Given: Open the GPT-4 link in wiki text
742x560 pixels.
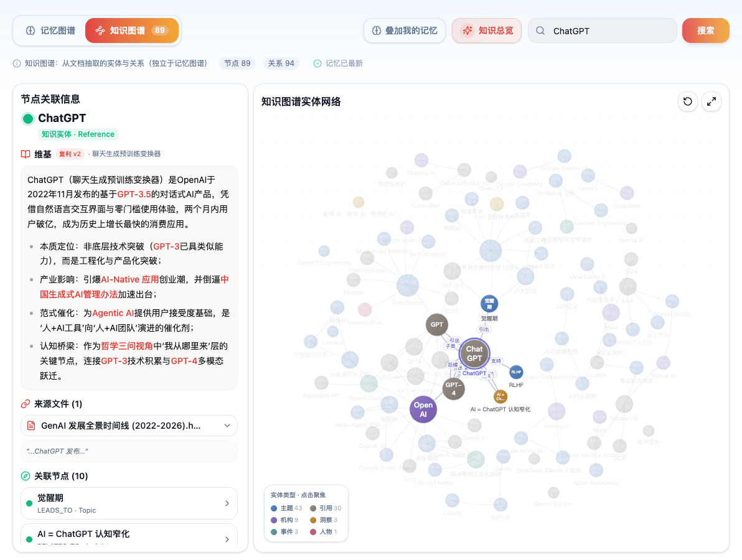Looking at the screenshot, I should 184,361.
